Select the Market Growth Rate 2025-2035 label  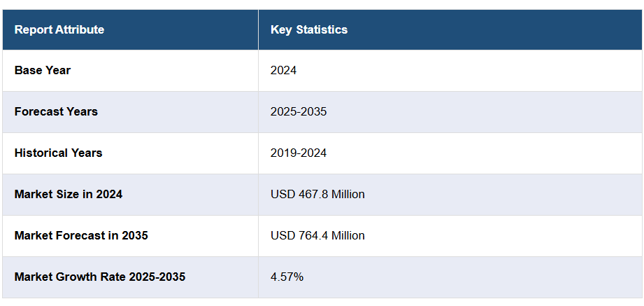click(x=100, y=277)
